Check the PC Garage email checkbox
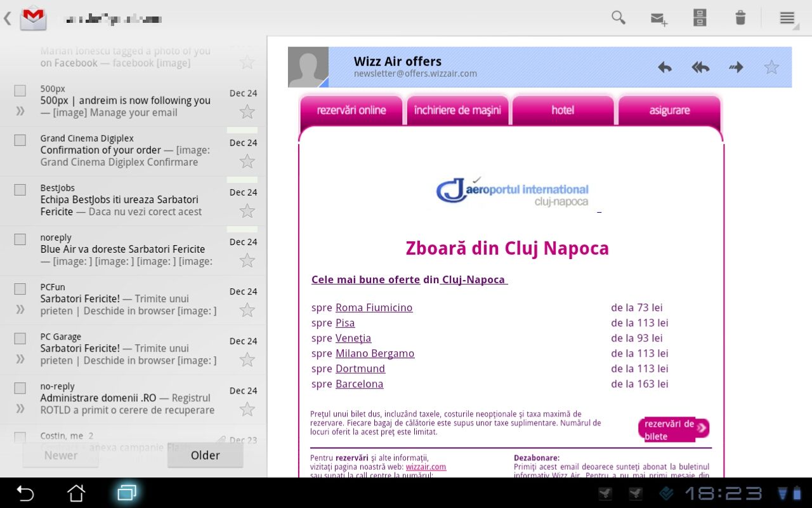This screenshot has height=508, width=812. pos(20,338)
